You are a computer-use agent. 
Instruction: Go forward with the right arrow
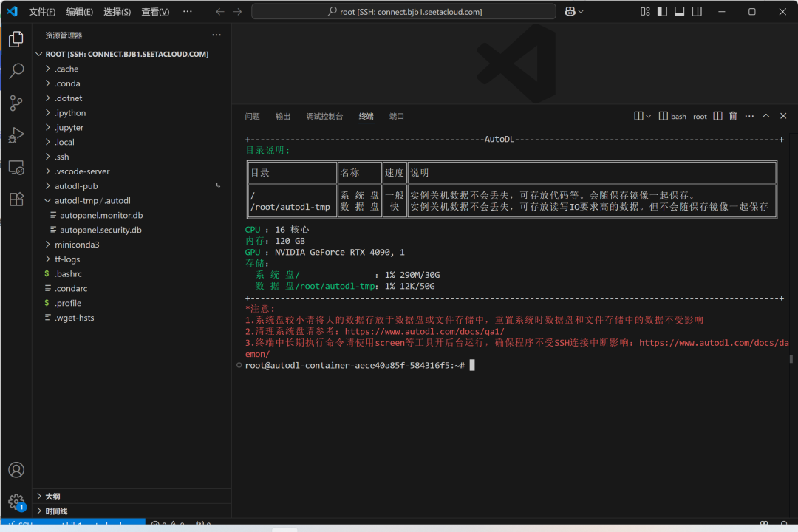238,11
